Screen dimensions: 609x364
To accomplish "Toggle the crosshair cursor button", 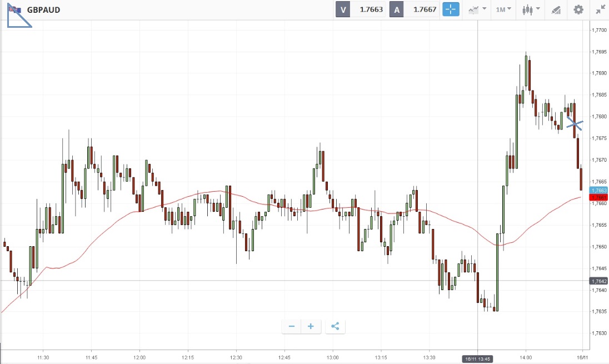I will [451, 9].
